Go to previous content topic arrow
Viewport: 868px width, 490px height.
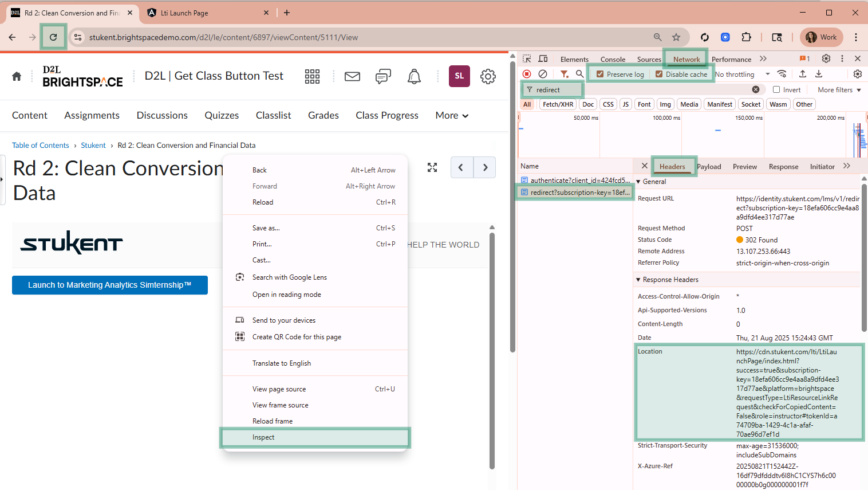point(461,167)
